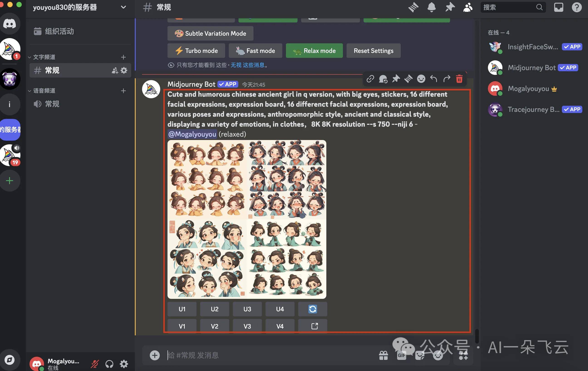Image resolution: width=588 pixels, height=371 pixels.
Task: Click the U1 upscale button
Action: (182, 309)
